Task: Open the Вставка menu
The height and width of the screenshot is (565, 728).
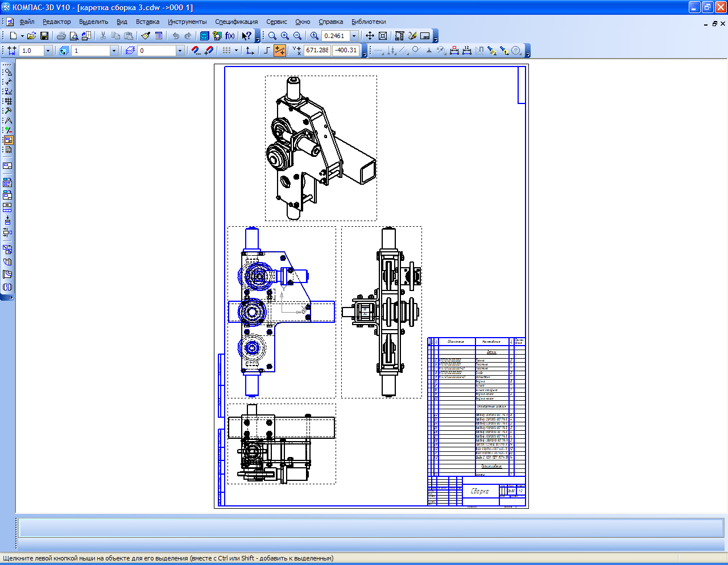Action: click(x=148, y=22)
